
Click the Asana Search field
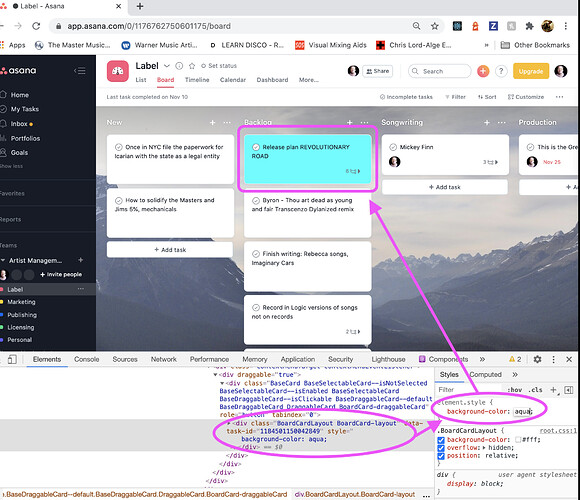pos(439,71)
